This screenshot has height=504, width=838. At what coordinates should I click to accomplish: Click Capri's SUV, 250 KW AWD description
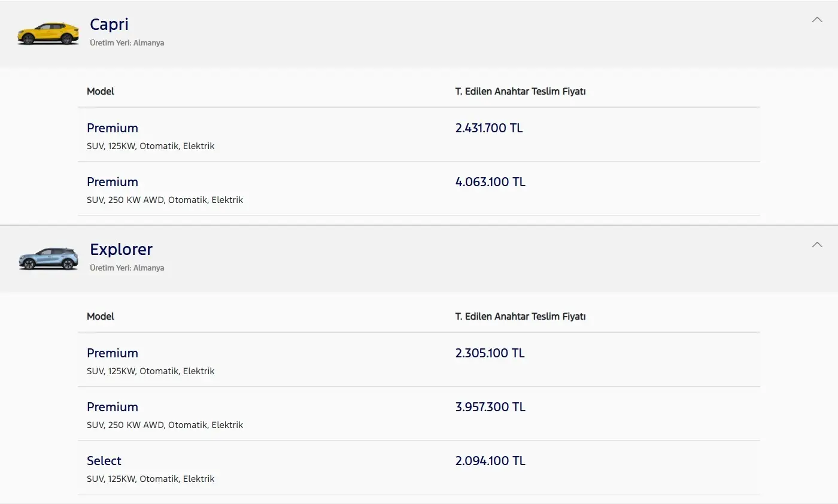click(165, 200)
